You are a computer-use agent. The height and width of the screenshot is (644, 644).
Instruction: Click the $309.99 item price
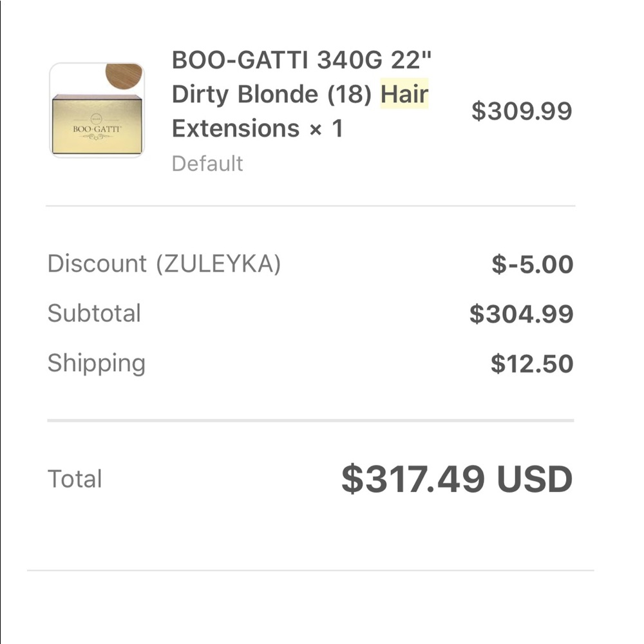(x=522, y=111)
